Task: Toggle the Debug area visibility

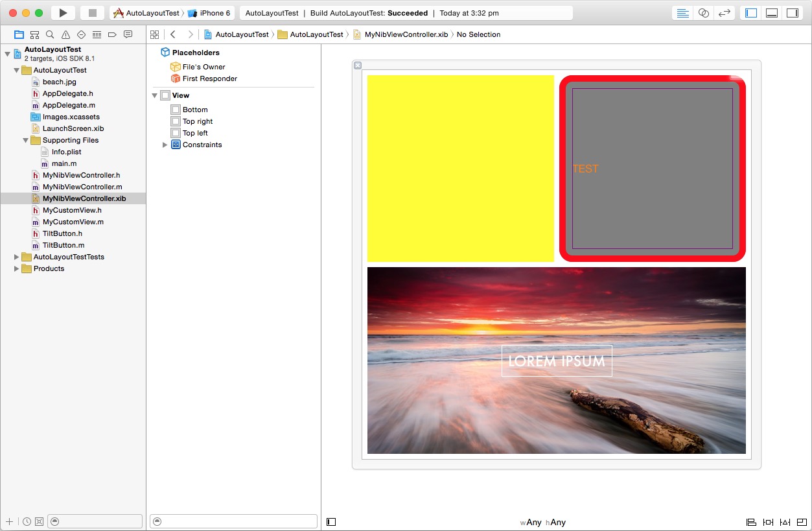Action: [x=772, y=13]
